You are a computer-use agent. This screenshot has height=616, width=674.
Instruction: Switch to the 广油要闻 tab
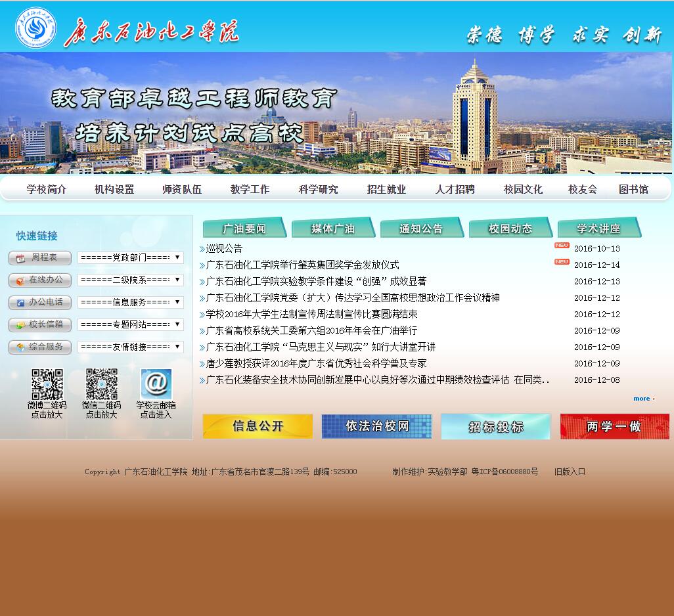pyautogui.click(x=244, y=228)
